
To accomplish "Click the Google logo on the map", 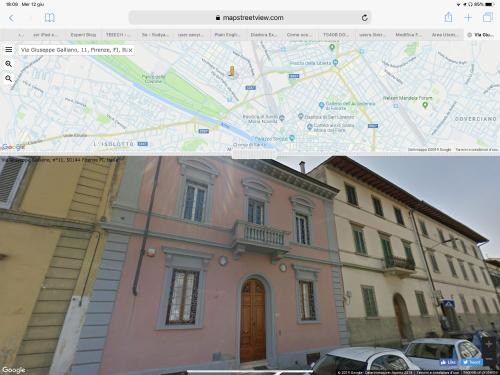I will (13, 147).
